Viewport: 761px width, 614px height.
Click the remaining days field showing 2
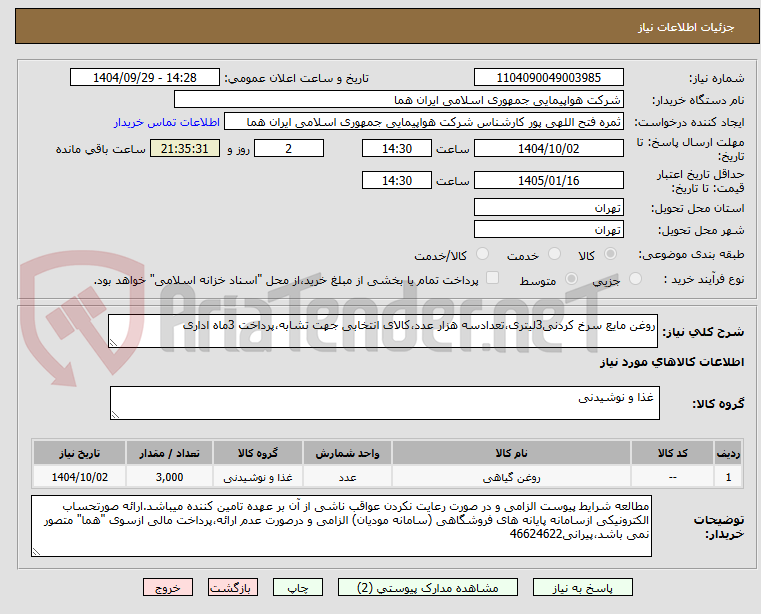tap(289, 149)
